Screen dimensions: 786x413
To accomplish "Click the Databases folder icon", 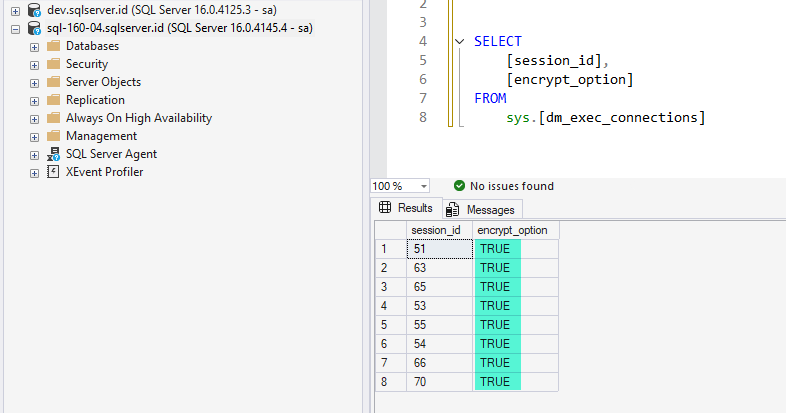I will tap(53, 46).
